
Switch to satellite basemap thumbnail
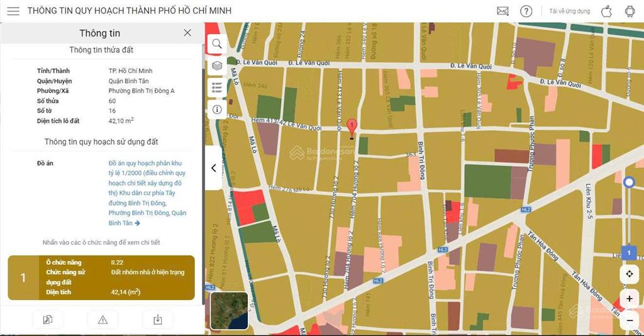click(x=229, y=311)
